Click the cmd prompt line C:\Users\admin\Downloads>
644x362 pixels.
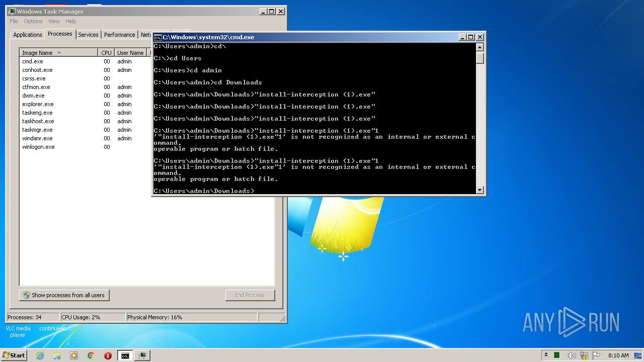tap(204, 191)
